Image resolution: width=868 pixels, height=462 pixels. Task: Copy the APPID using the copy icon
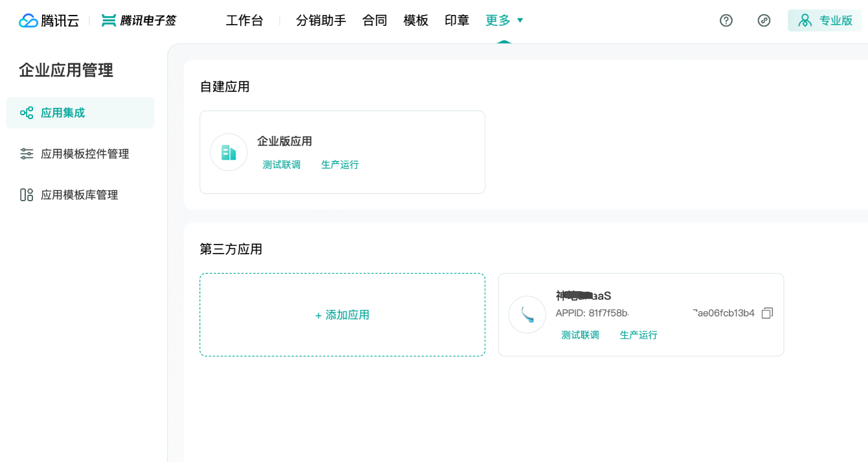pyautogui.click(x=767, y=313)
